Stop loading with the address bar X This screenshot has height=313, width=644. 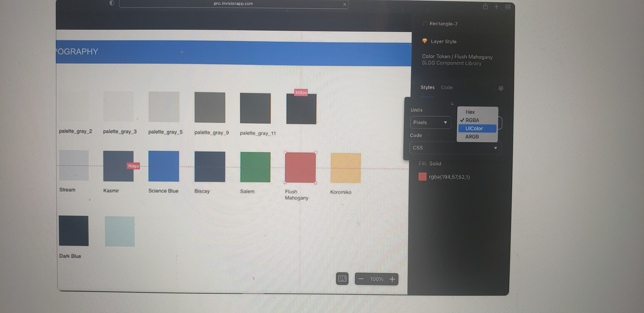pos(344,5)
